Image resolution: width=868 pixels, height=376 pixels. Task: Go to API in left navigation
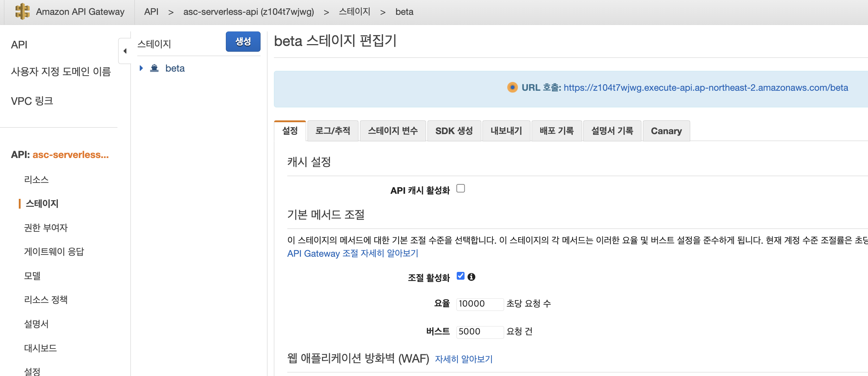click(x=19, y=45)
